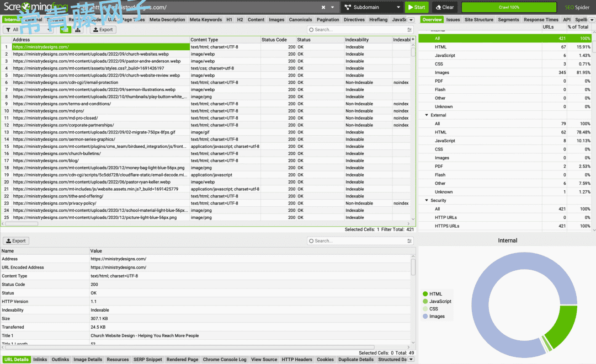
Task: Open the HTTP Headers bottom tab
Action: point(297,360)
